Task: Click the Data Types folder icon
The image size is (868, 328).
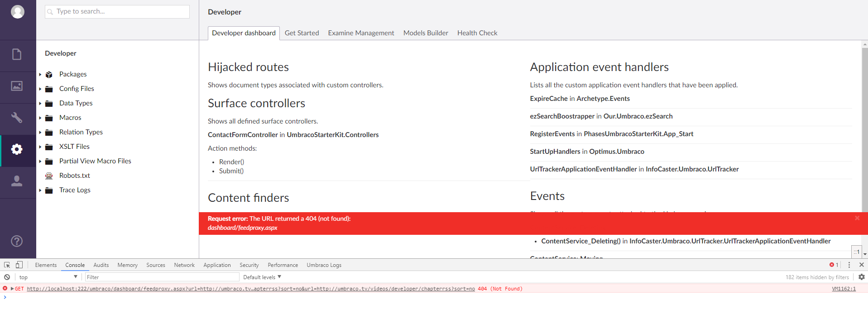Action: click(x=49, y=104)
